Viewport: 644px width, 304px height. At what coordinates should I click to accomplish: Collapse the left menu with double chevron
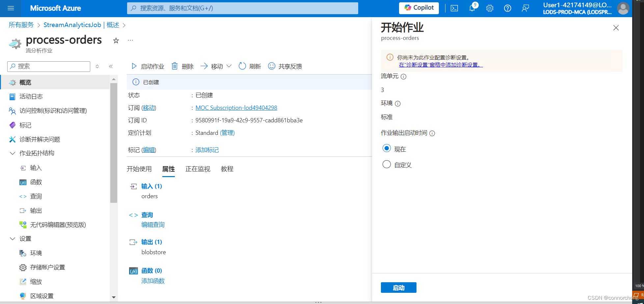pos(111,66)
